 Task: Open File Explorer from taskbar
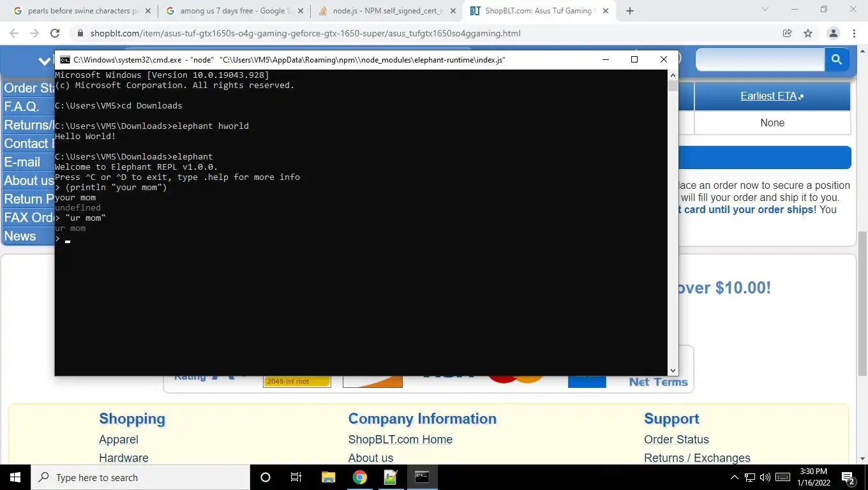click(x=328, y=477)
